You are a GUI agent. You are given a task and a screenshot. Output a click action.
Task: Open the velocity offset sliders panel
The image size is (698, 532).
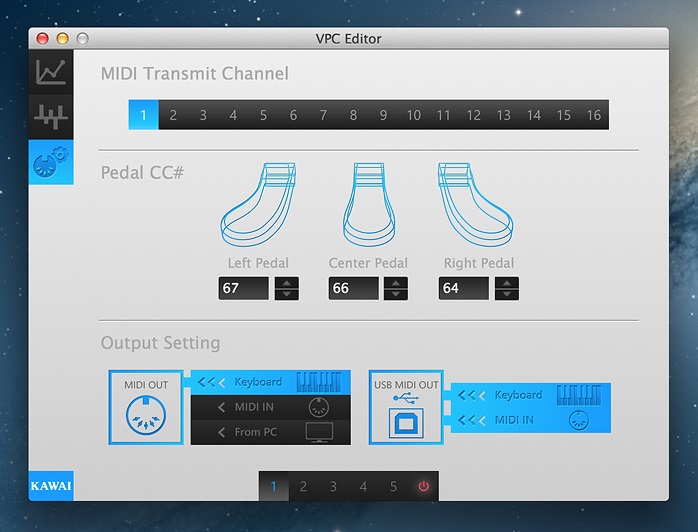(x=51, y=117)
